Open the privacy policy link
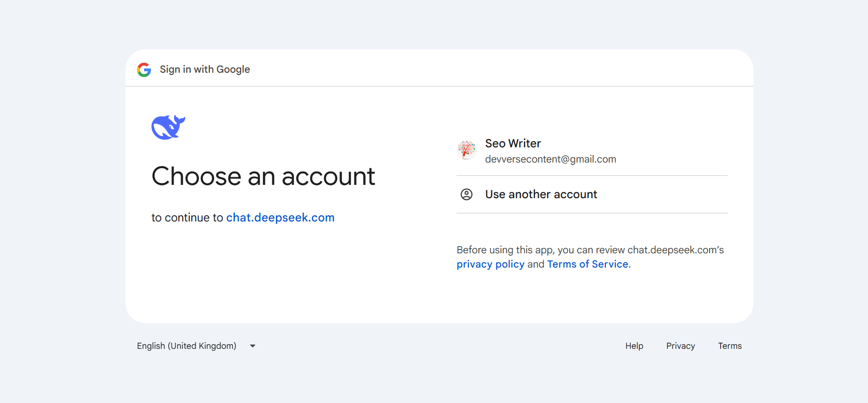 [x=490, y=264]
